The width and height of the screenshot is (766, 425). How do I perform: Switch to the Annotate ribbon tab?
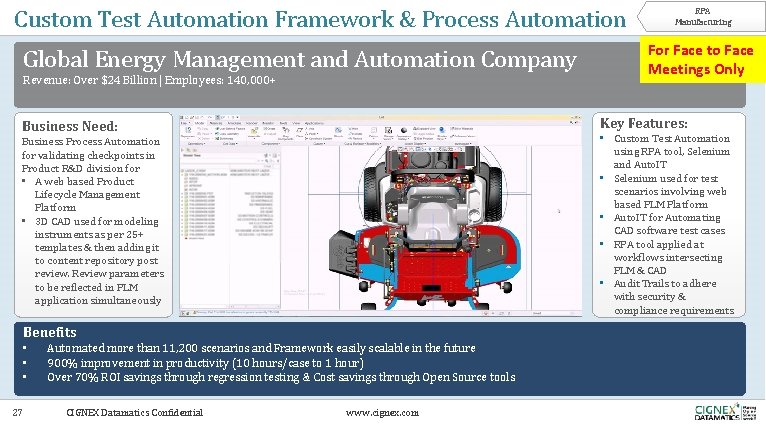click(x=234, y=123)
